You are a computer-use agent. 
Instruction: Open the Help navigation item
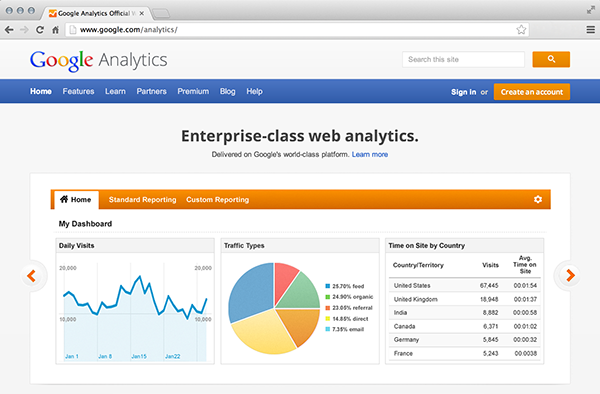click(254, 91)
